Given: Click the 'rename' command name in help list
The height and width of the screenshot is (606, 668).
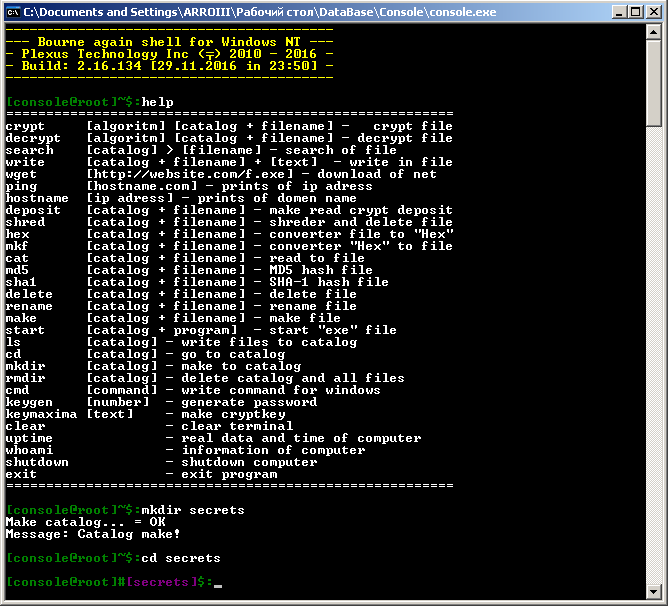Looking at the screenshot, I should point(29,306).
